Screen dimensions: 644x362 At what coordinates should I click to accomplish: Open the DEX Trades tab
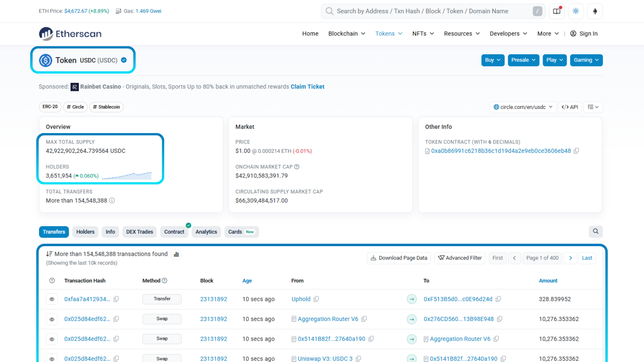click(140, 232)
